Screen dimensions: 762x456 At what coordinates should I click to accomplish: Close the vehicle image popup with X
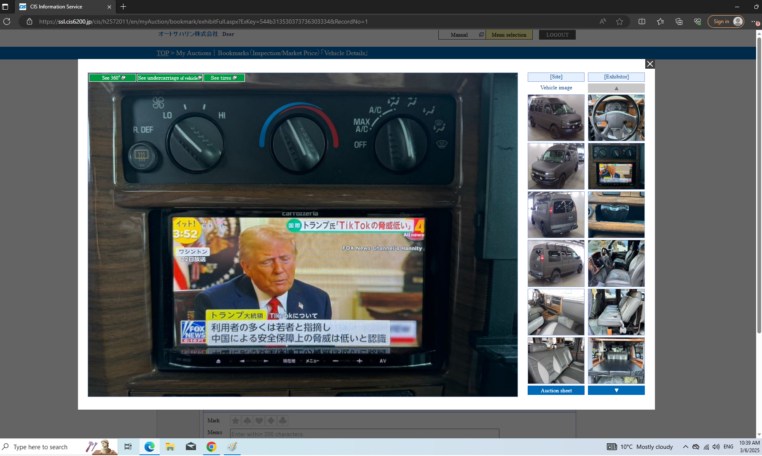(650, 64)
